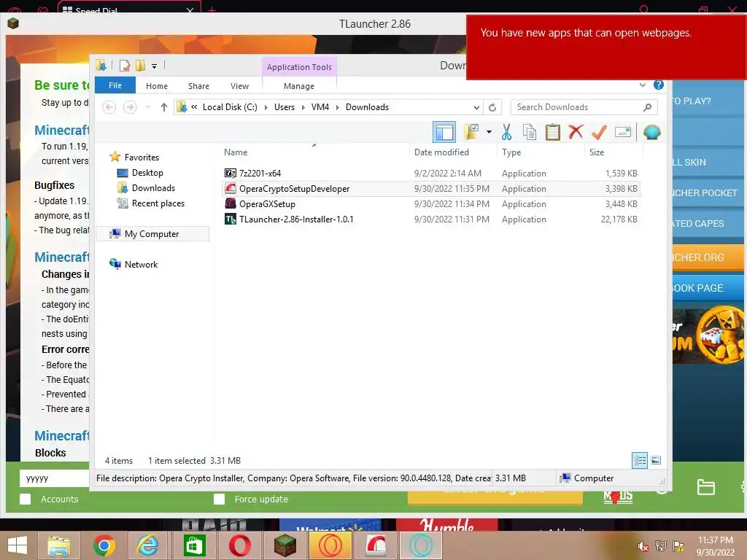Open the recent locations dropdown arrow
The image size is (747, 560).
coord(147,107)
